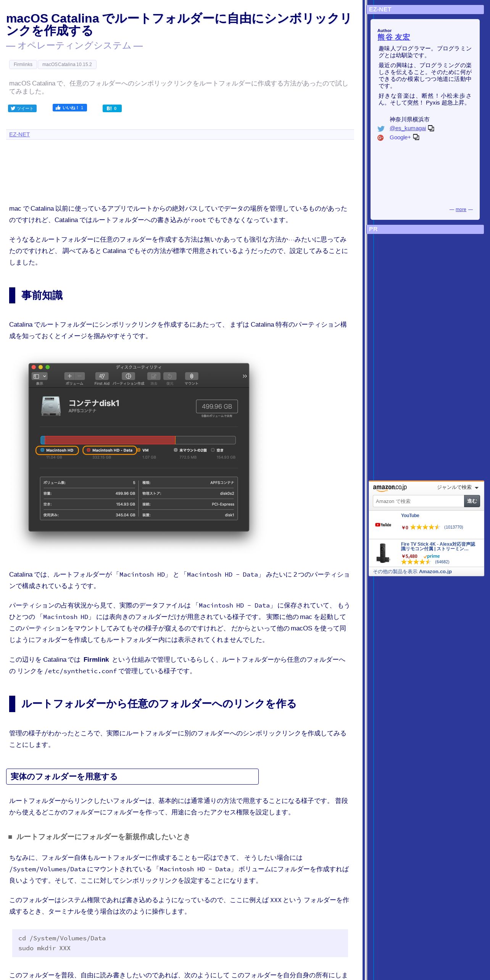Click the Google+ red icon

tap(380, 138)
